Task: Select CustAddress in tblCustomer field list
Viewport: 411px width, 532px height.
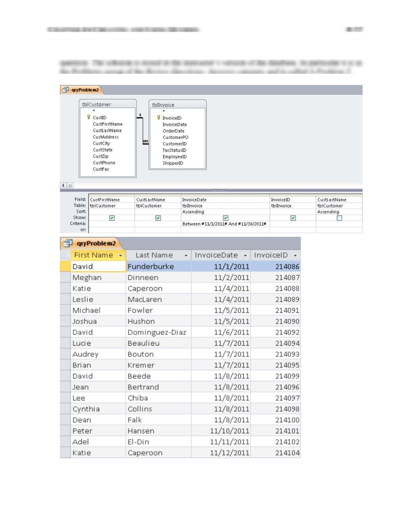Action: point(106,137)
